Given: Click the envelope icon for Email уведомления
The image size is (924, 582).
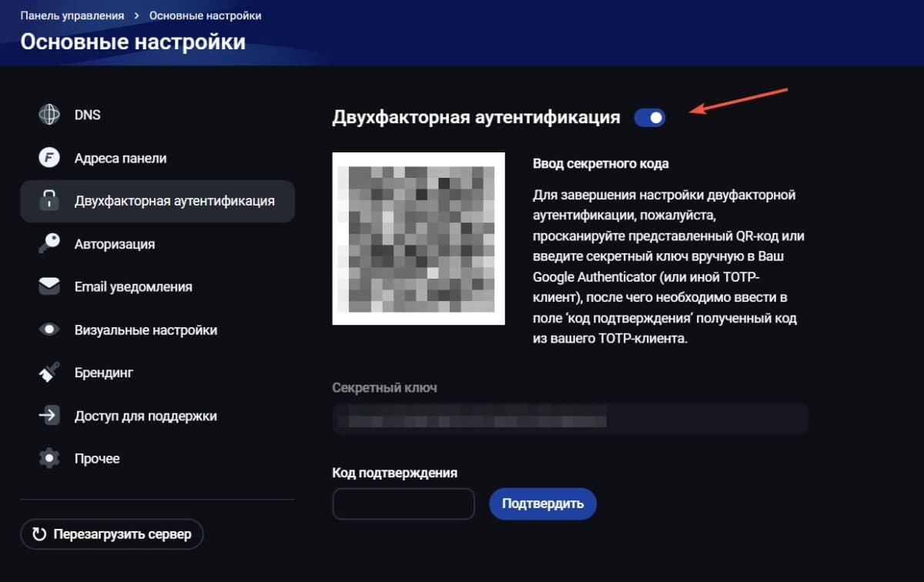Looking at the screenshot, I should 49,286.
